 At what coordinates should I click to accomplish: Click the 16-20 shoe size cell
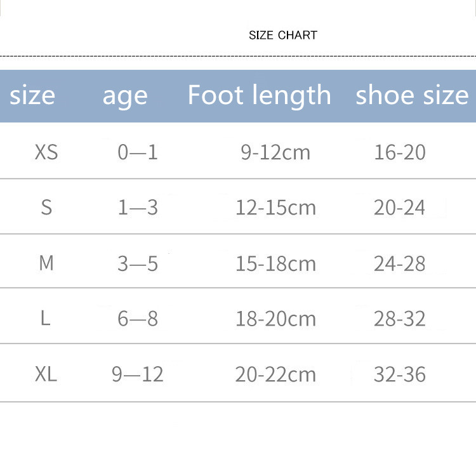[400, 152]
